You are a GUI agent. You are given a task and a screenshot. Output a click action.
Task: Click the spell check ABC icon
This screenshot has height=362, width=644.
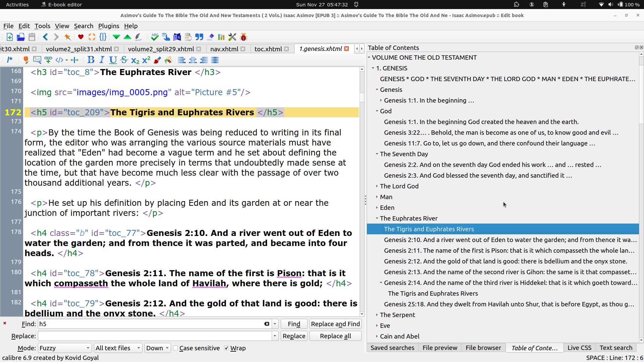(x=155, y=37)
